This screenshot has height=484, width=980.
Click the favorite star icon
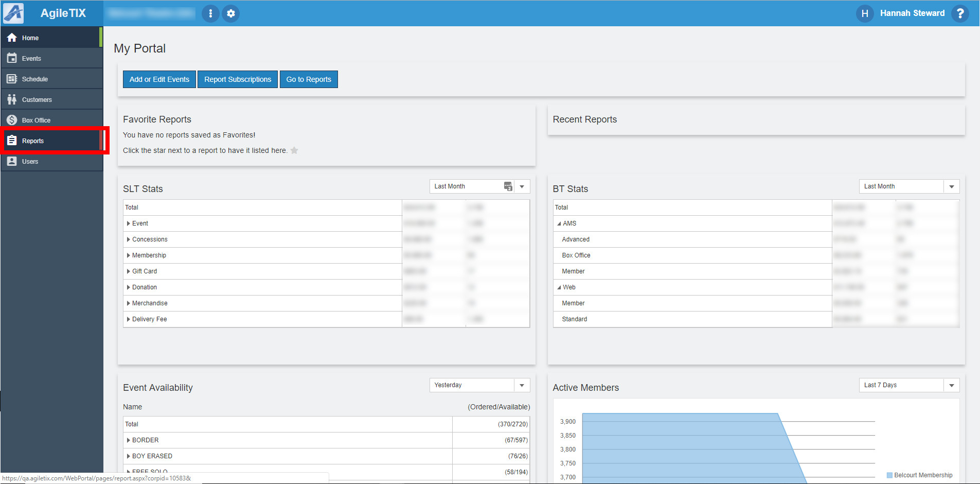(294, 150)
